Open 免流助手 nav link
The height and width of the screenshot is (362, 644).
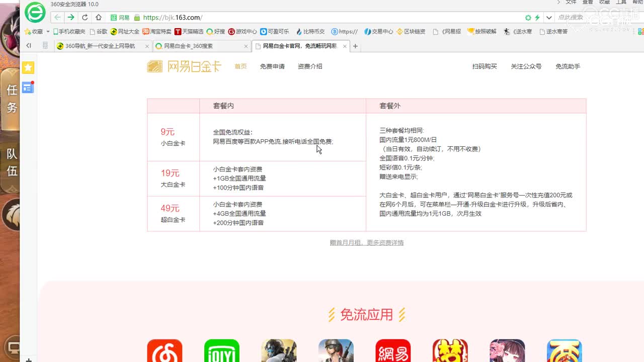point(568,66)
